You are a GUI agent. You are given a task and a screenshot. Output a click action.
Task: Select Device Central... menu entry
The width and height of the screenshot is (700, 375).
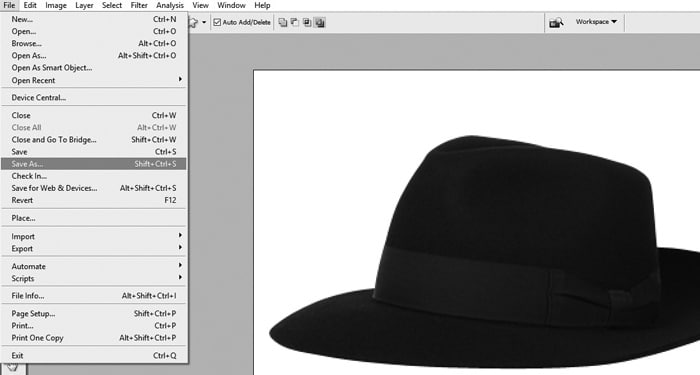click(93, 98)
